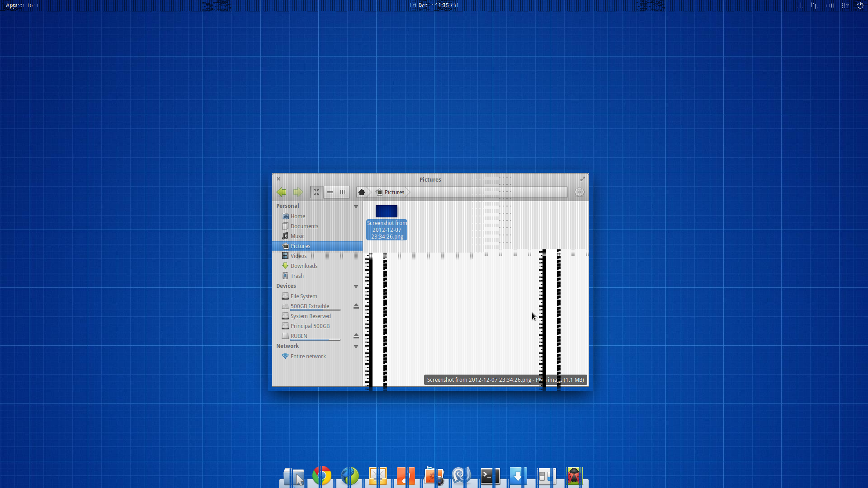This screenshot has height=488, width=868.
Task: Click the forward navigation arrow
Action: tap(297, 192)
